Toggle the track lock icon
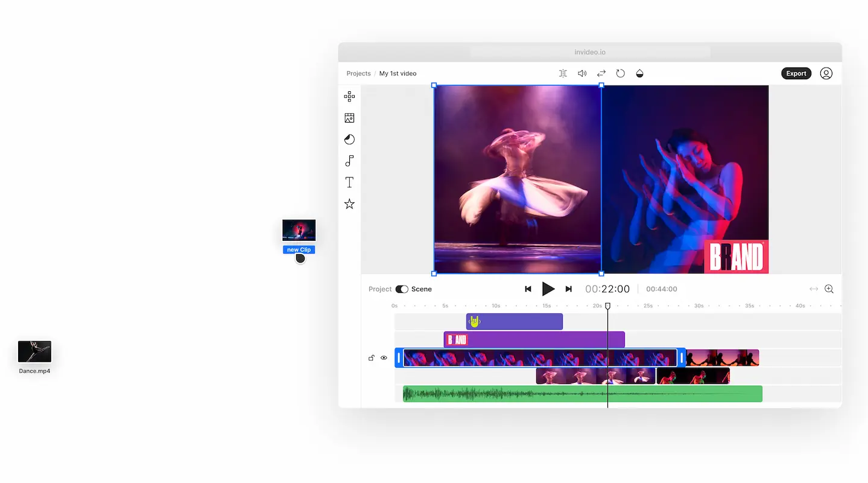 point(372,358)
